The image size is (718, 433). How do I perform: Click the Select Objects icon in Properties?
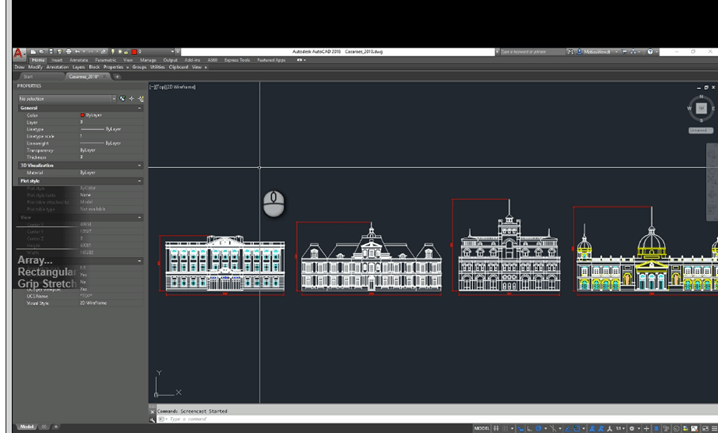[x=131, y=99]
